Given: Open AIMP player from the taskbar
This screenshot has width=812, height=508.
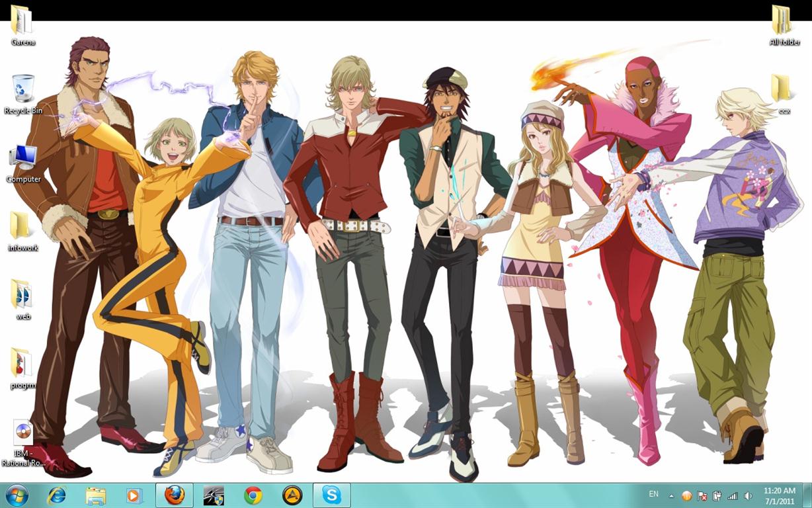Looking at the screenshot, I should click(x=292, y=495).
